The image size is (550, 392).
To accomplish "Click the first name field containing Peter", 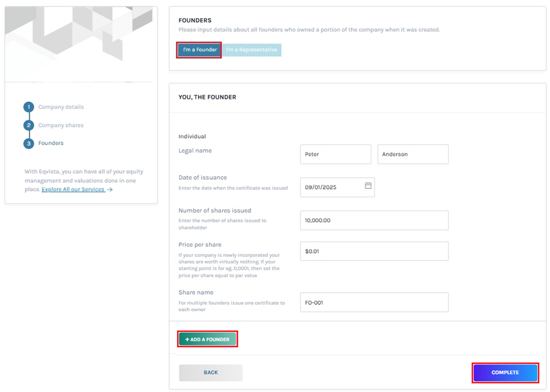I will tap(335, 154).
